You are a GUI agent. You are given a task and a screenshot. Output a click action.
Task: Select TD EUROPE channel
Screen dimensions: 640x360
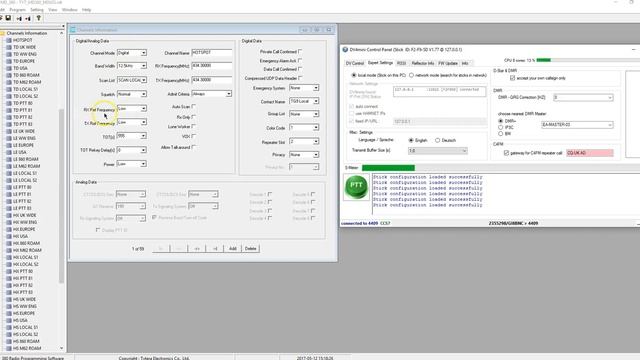click(24, 61)
